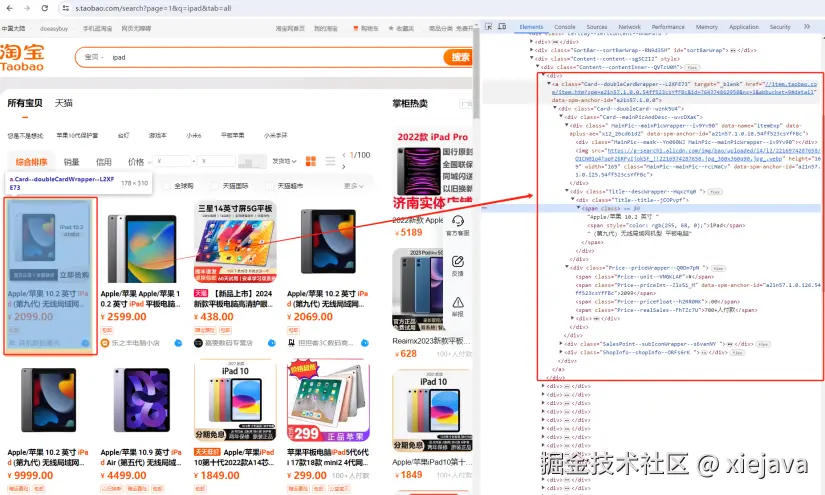
Task: Open the 发货地 dropdown
Action: pyautogui.click(x=285, y=161)
